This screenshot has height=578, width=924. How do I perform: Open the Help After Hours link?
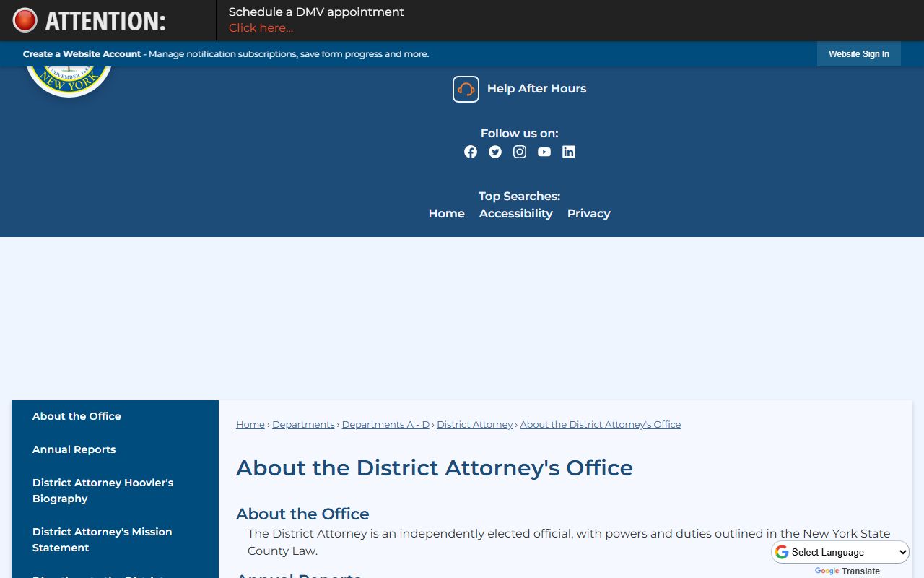[536, 89]
